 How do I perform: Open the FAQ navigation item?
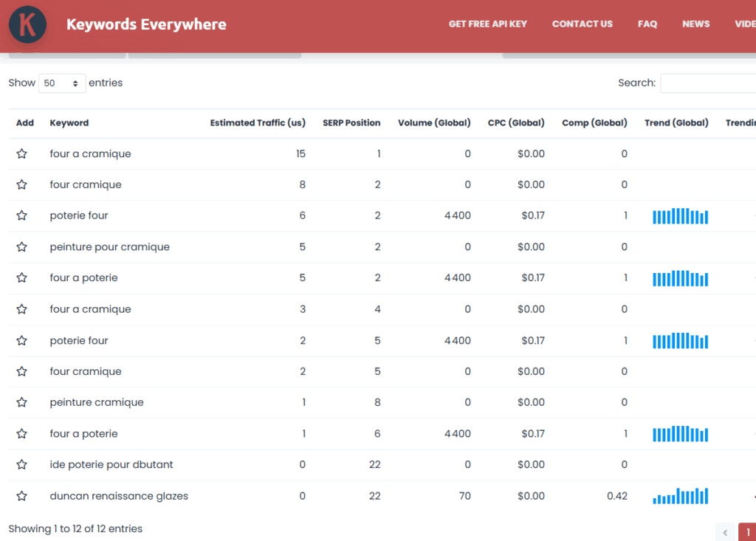click(x=647, y=24)
